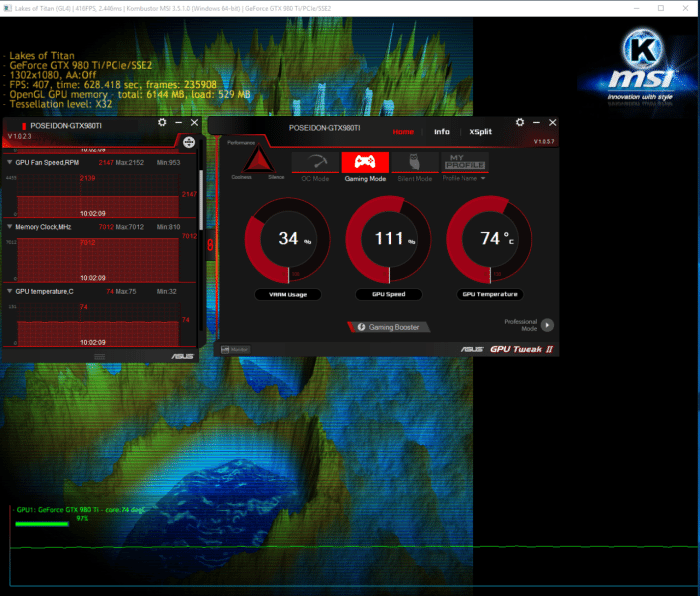Collapse Memory Clock graph
The image size is (700, 596).
point(9,227)
